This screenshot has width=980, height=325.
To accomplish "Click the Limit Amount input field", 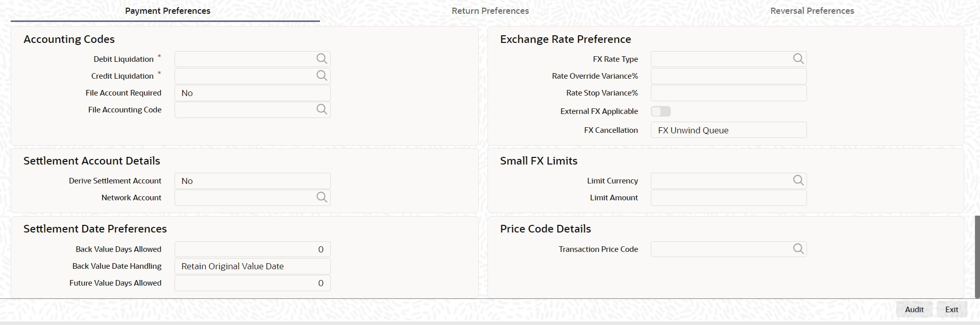I will (x=728, y=198).
